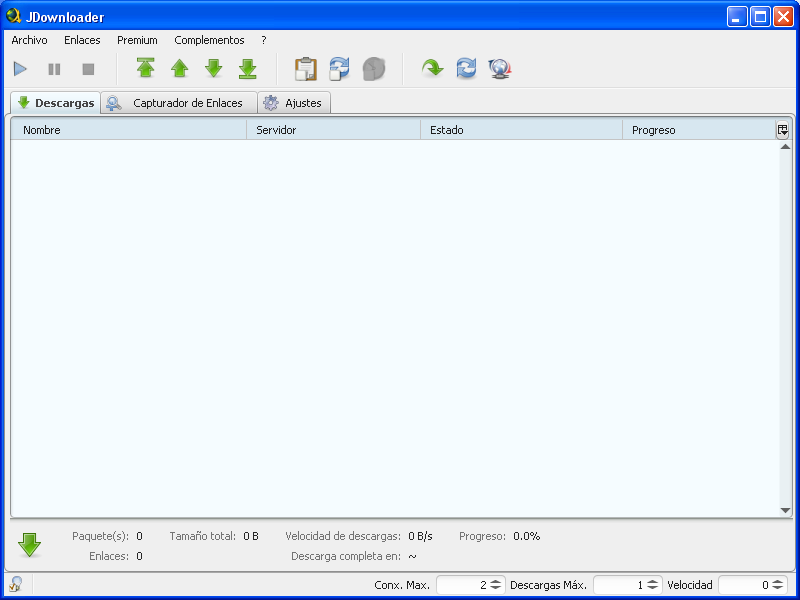Sort by the Nombre column header

[129, 130]
